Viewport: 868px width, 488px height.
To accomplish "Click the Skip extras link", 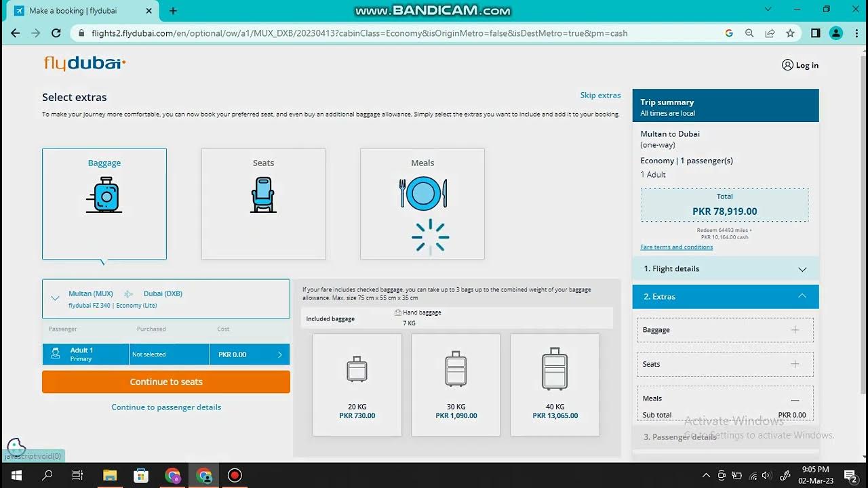I will pos(600,95).
